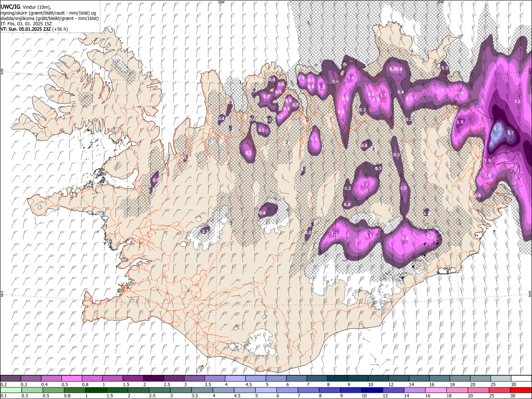
Task: Click the 20W longitude label at top
Action: [x=221, y=2]
